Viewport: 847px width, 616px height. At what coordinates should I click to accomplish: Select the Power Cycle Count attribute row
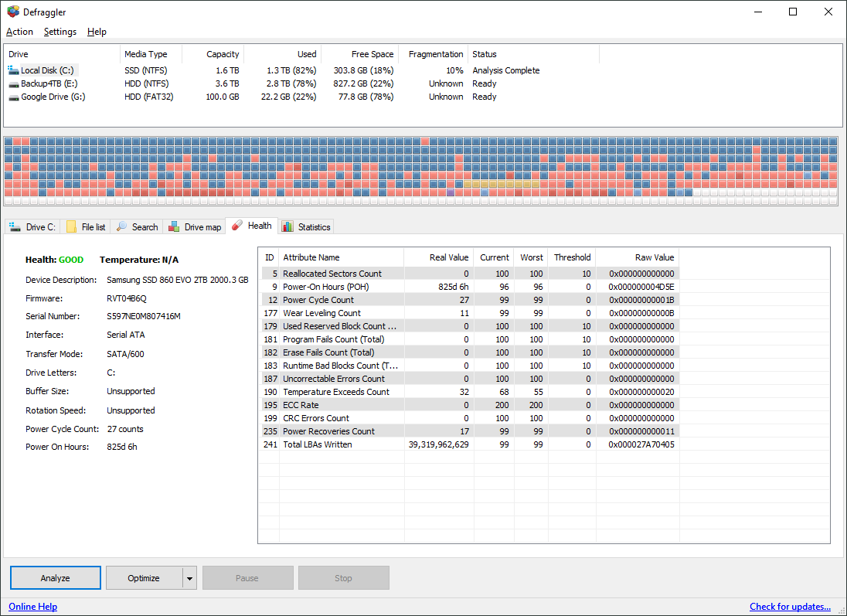(x=470, y=300)
